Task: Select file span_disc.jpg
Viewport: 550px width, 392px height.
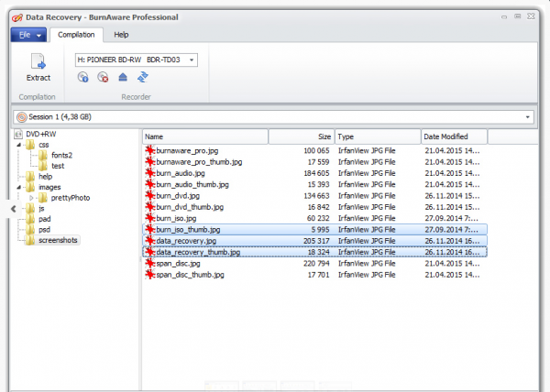Action: [x=178, y=263]
